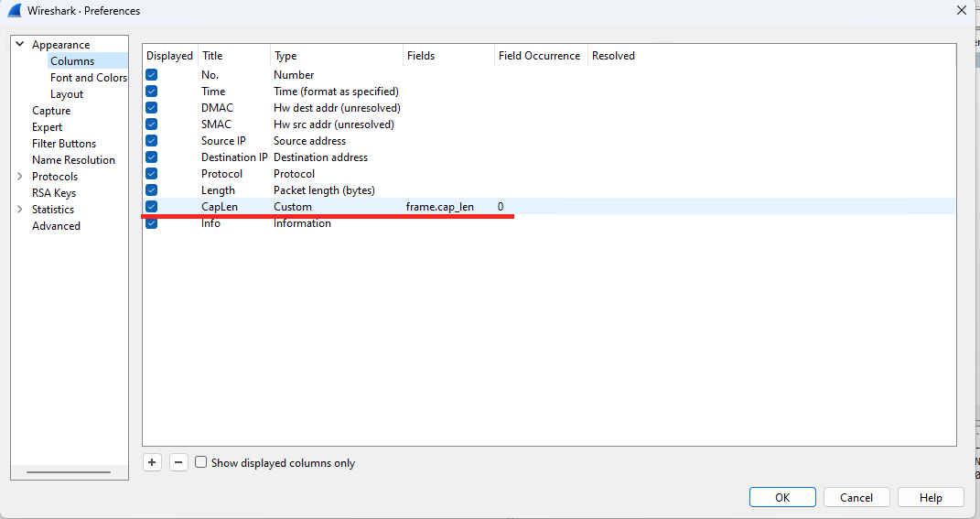
Task: Open Layout preferences
Action: click(x=67, y=93)
